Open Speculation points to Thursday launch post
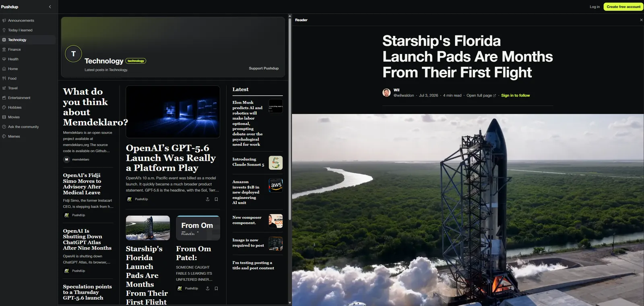Image resolution: width=644 pixels, height=306 pixels. (87, 292)
